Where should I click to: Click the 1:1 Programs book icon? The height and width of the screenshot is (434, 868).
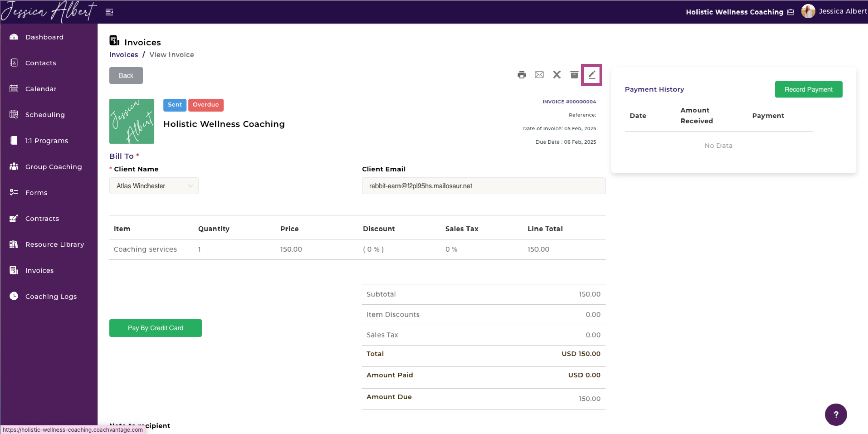click(x=14, y=140)
